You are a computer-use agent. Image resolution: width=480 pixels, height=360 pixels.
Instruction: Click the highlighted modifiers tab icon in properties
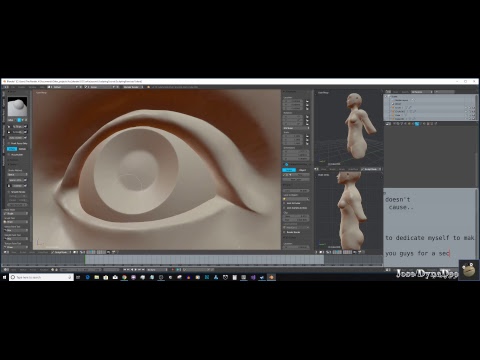417,124
